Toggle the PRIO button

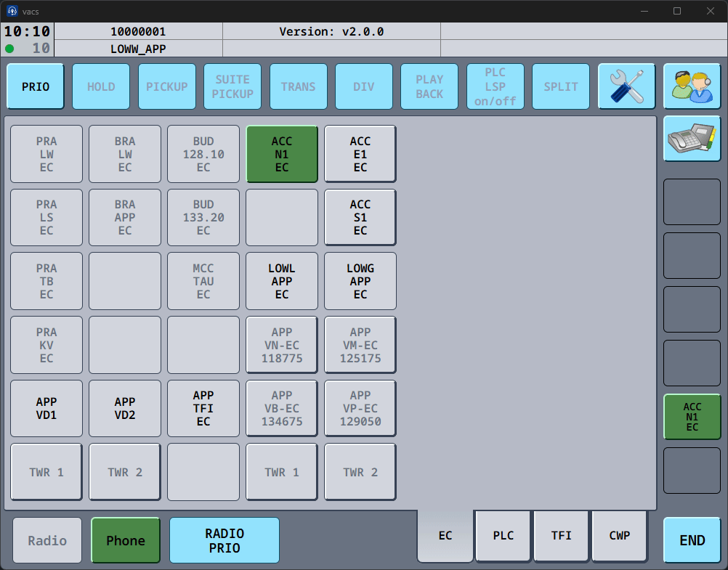coord(36,86)
